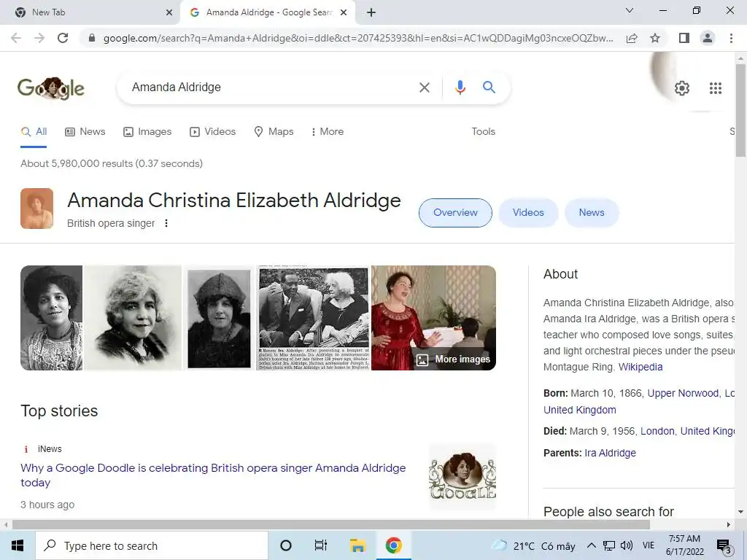
Task: Open Cortana circle on taskbar
Action: coord(286,545)
